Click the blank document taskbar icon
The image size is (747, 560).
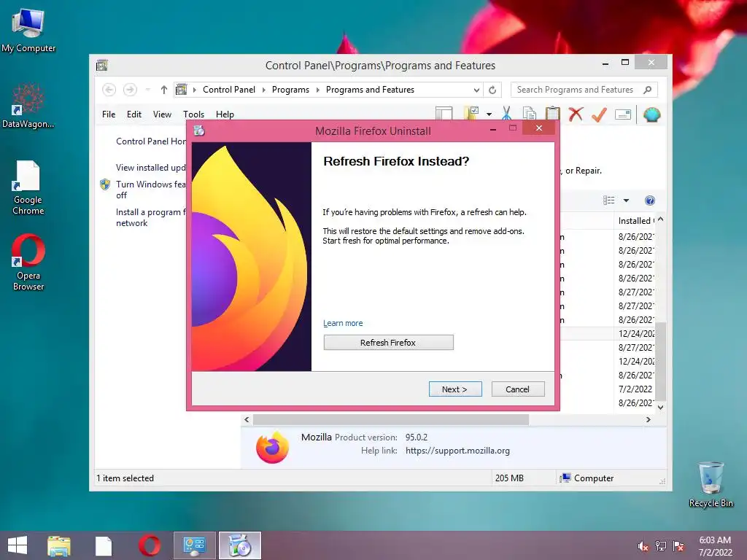point(104,545)
